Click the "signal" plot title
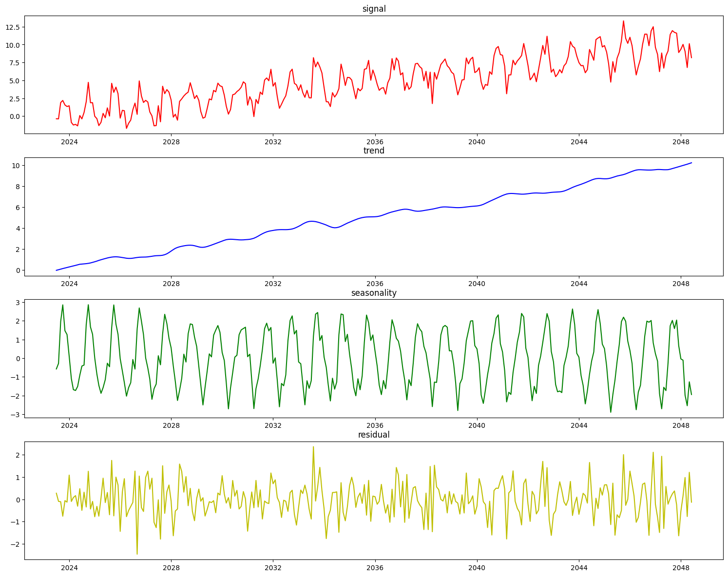This screenshot has height=576, width=728. 374,9
